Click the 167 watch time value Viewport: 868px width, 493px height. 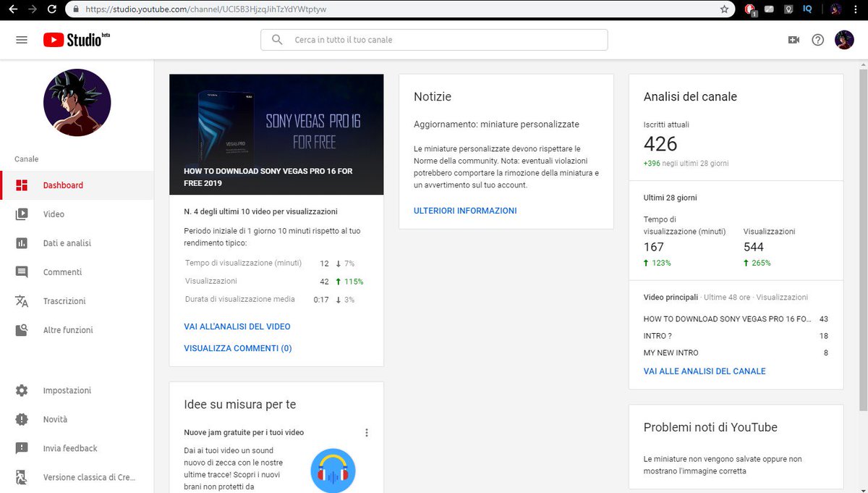pyautogui.click(x=654, y=247)
